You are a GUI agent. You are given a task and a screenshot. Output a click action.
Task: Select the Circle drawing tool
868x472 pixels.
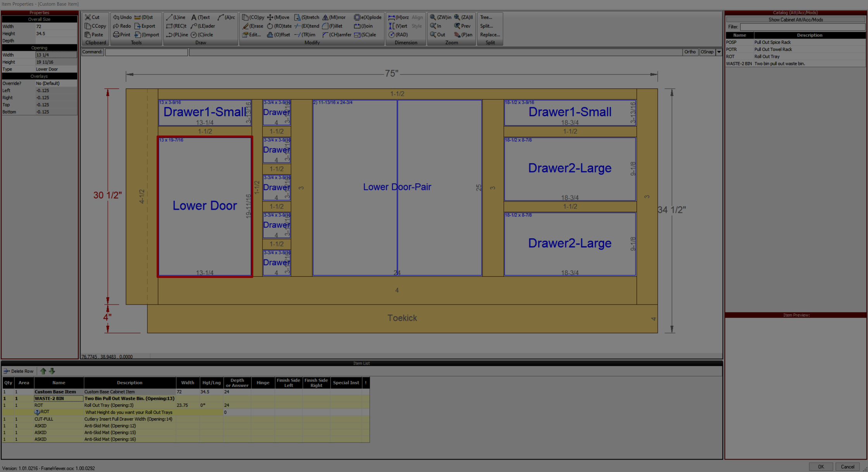click(x=201, y=34)
